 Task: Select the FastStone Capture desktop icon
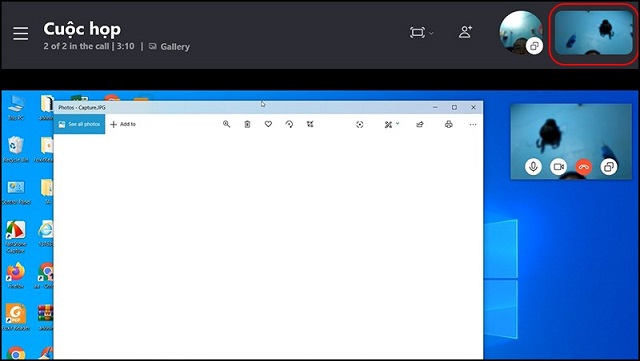pos(16,237)
